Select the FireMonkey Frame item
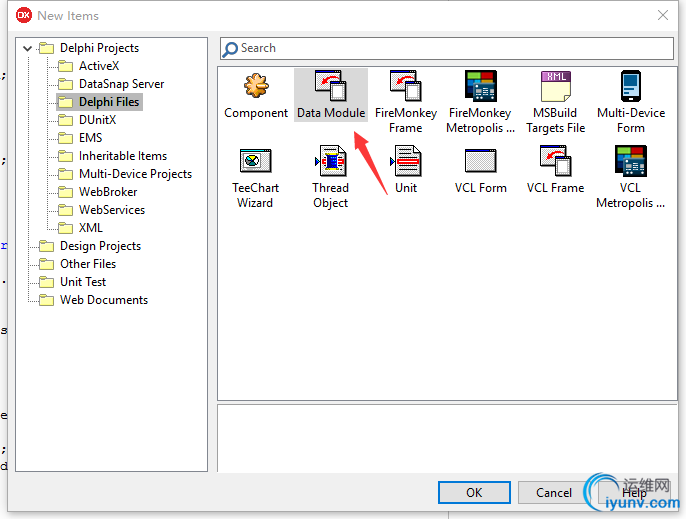 [406, 102]
